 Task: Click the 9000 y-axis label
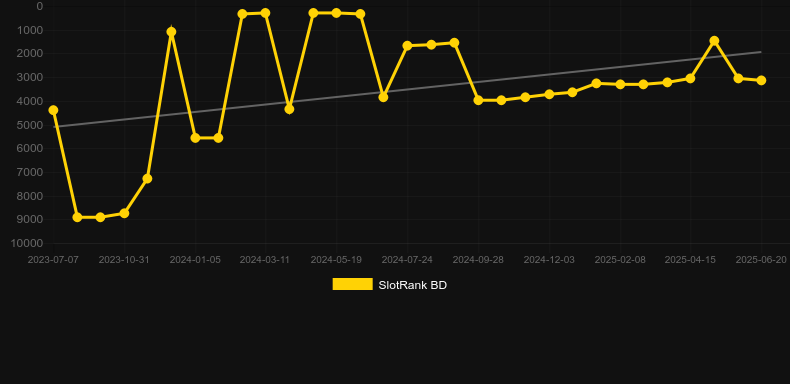click(31, 220)
